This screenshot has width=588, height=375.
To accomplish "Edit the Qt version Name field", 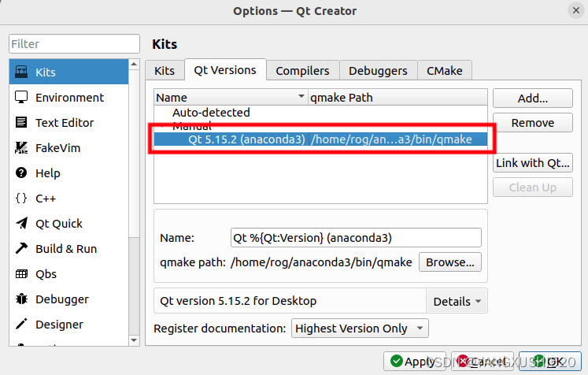I will (x=356, y=238).
